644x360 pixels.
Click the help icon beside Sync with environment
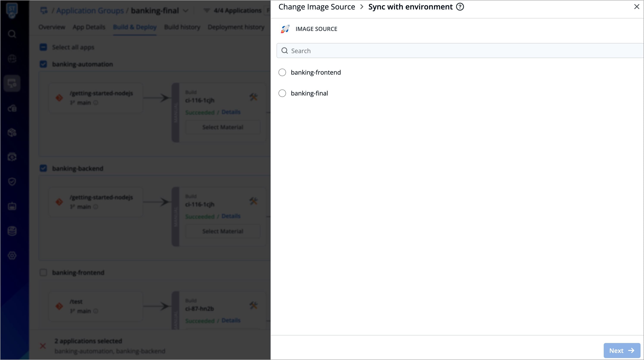[x=460, y=7]
